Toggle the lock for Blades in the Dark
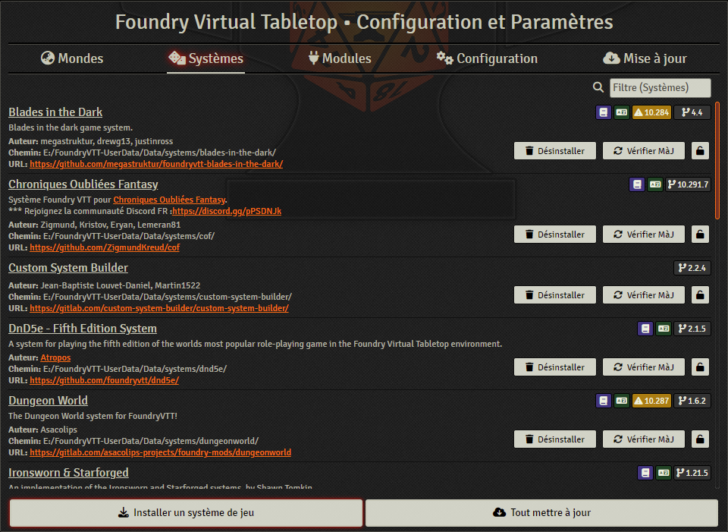The width and height of the screenshot is (728, 532). coord(700,151)
